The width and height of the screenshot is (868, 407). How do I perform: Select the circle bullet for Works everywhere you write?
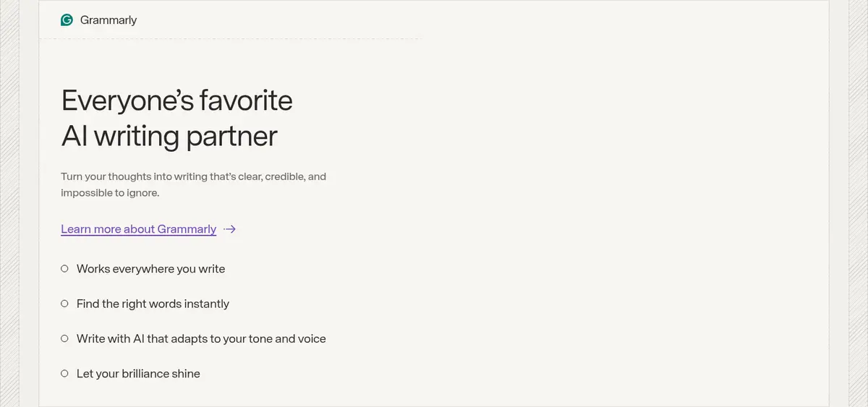pos(64,268)
